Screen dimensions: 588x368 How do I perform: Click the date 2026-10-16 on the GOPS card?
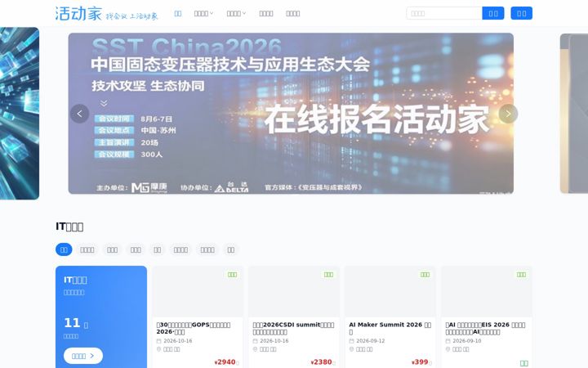coord(178,341)
